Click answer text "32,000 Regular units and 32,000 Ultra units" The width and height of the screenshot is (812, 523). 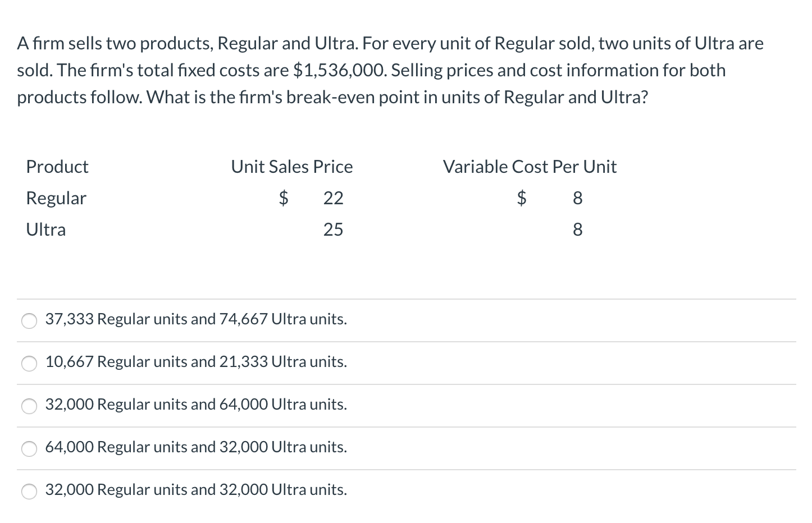coord(196,490)
